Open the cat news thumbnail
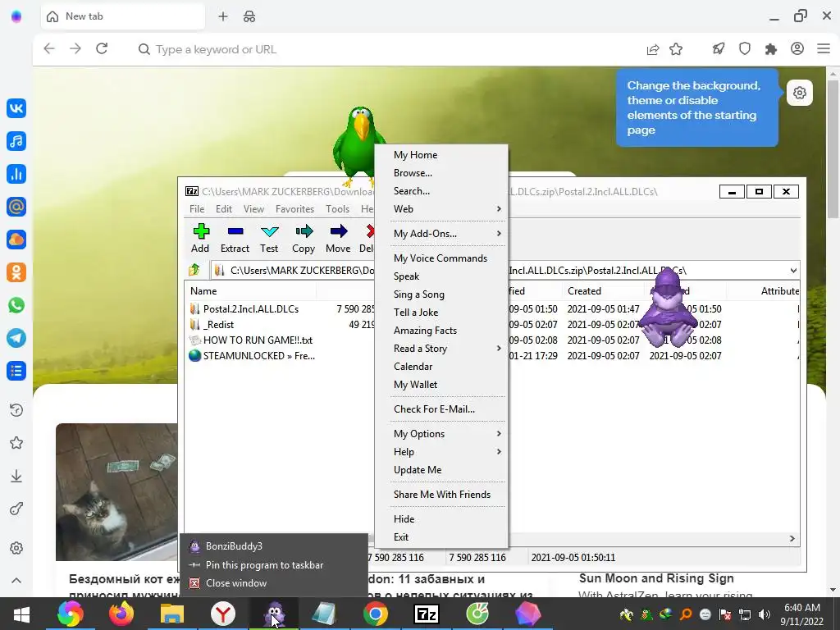The height and width of the screenshot is (630, 840). click(116, 492)
